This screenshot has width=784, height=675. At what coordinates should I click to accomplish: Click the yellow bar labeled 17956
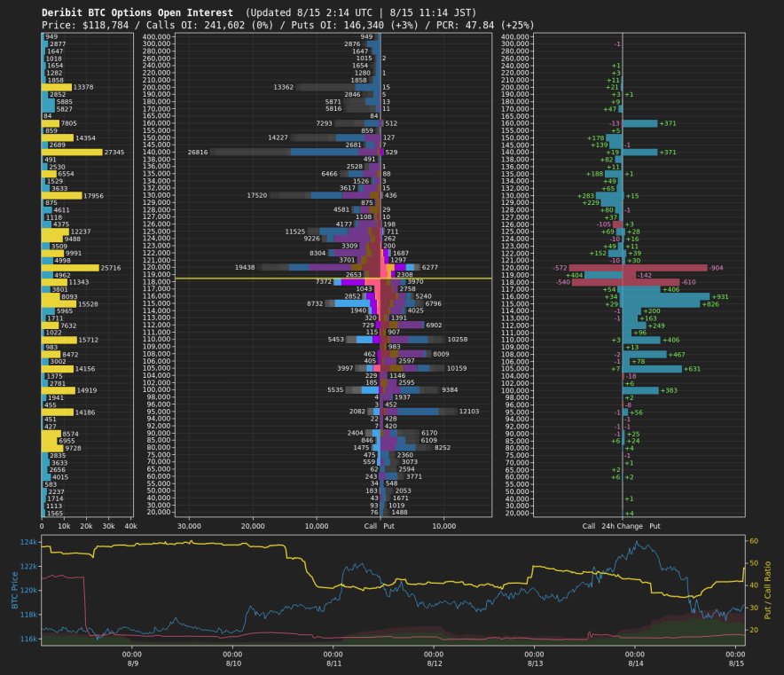[62, 195]
